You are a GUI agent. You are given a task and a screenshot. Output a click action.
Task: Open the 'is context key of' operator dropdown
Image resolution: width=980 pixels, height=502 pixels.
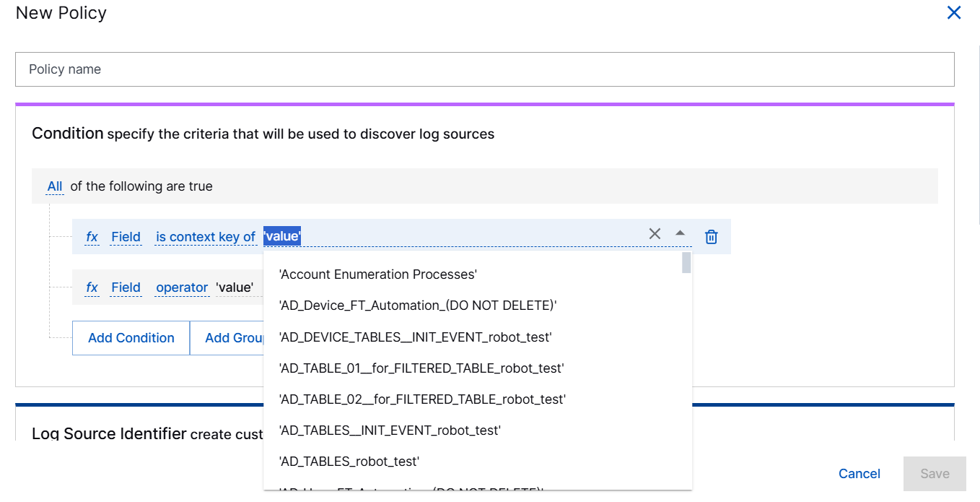click(x=206, y=237)
